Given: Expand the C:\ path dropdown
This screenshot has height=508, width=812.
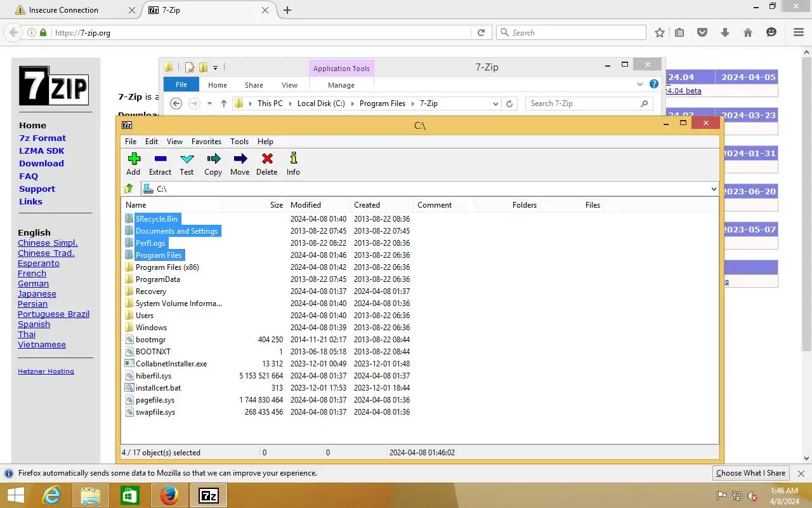Looking at the screenshot, I should [x=713, y=189].
